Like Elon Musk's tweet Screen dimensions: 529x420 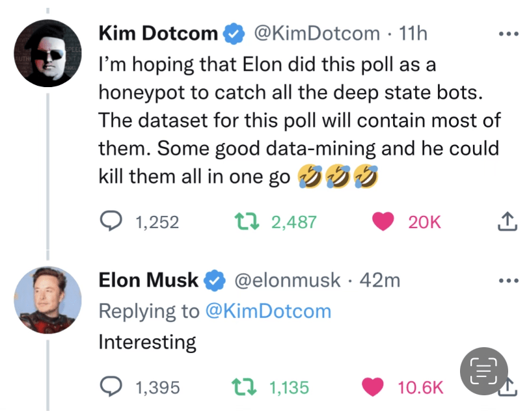(x=373, y=387)
